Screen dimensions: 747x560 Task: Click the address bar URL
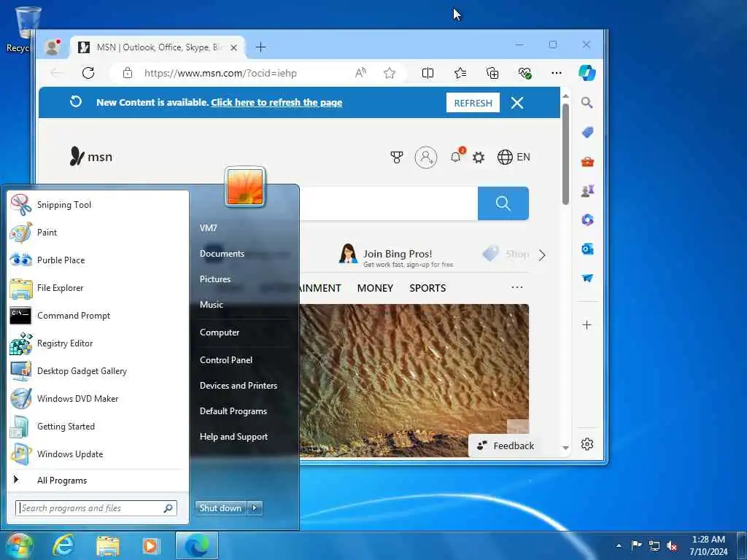220,74
